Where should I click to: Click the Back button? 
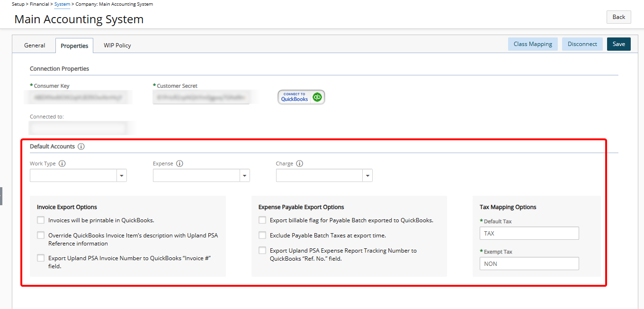[x=619, y=17]
